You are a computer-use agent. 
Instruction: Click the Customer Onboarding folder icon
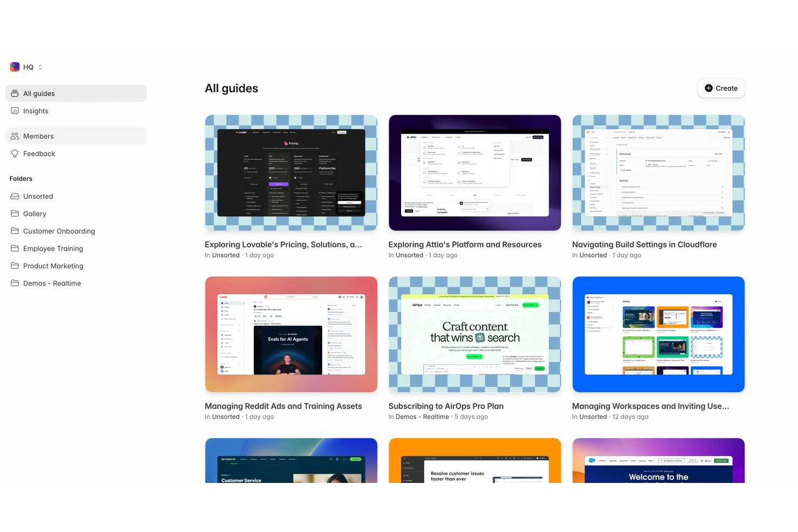coord(15,231)
